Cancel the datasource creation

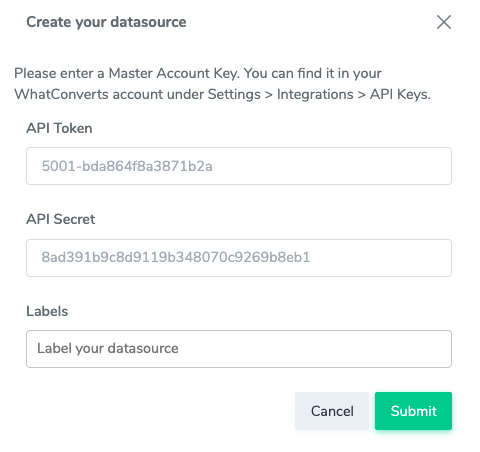click(x=332, y=411)
